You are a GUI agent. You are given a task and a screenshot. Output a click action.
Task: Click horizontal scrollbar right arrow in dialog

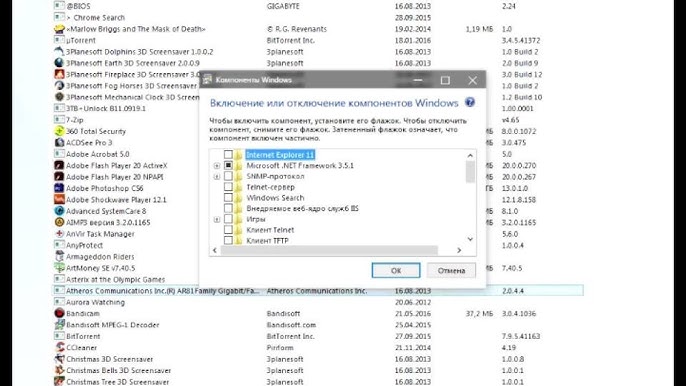[459, 250]
